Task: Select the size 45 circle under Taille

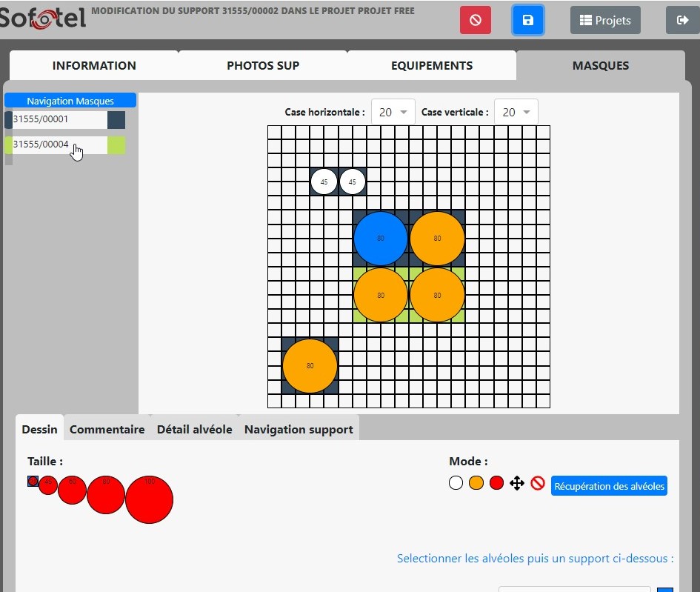Action: click(x=48, y=485)
